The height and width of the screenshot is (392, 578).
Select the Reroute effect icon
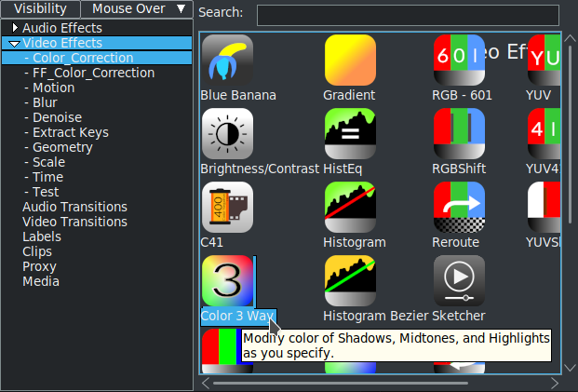coord(459,207)
